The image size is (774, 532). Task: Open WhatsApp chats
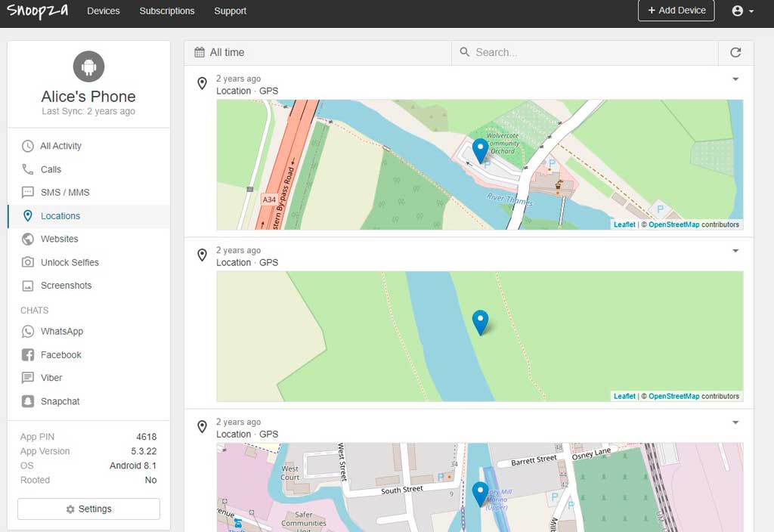click(61, 331)
